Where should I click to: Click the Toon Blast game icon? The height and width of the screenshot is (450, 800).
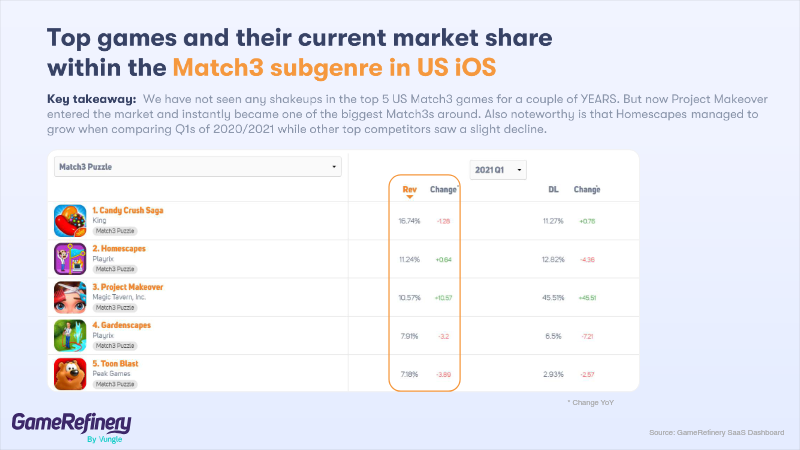(x=70, y=373)
